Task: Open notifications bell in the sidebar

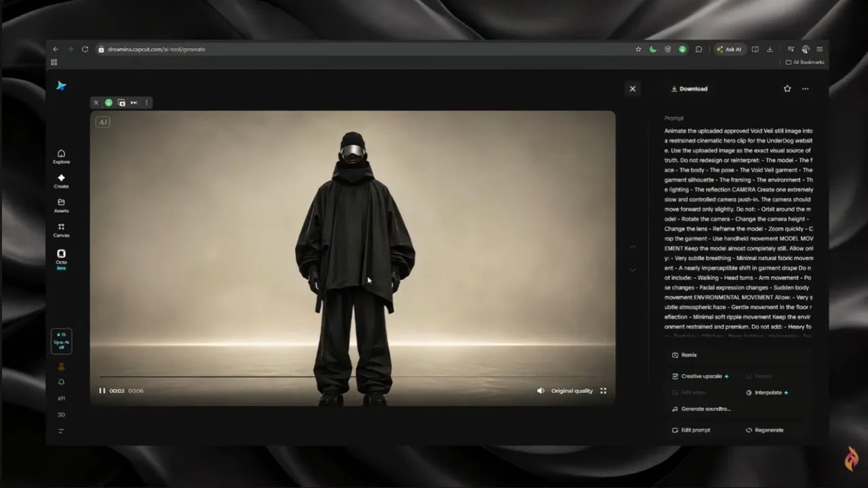Action: point(61,382)
